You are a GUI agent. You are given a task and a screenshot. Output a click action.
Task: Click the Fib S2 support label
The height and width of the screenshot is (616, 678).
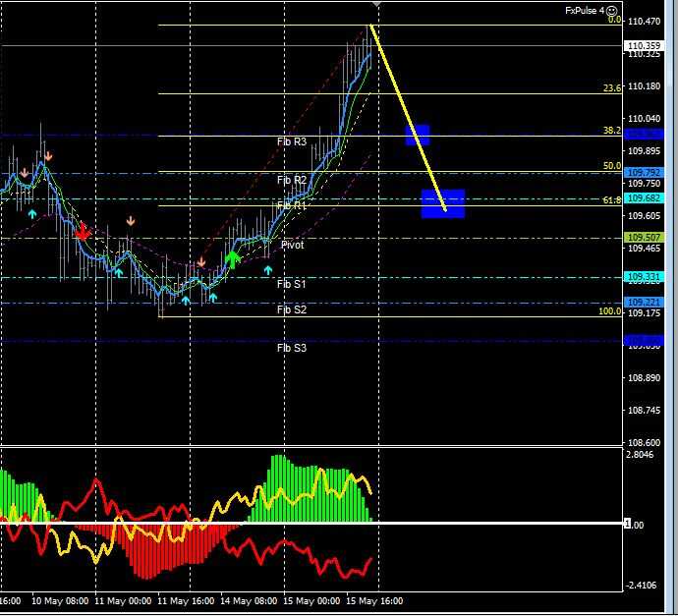pos(292,309)
